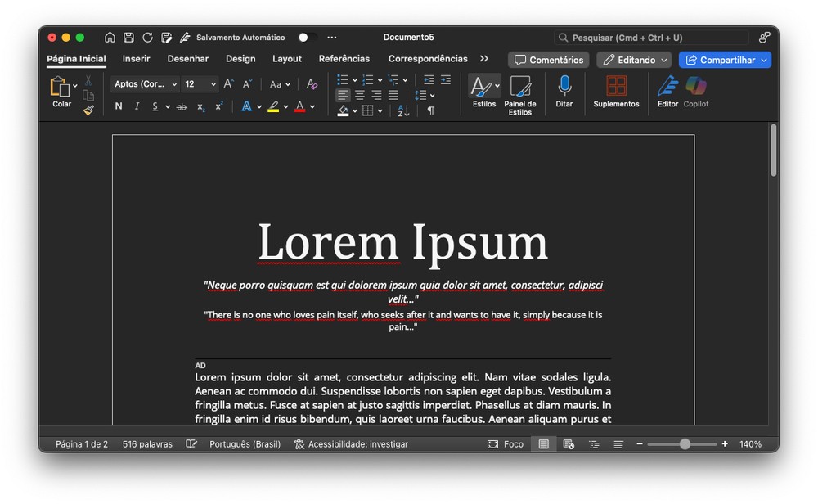Image resolution: width=818 pixels, height=504 pixels.
Task: Toggle the Salvamento Automático switch
Action: point(307,38)
